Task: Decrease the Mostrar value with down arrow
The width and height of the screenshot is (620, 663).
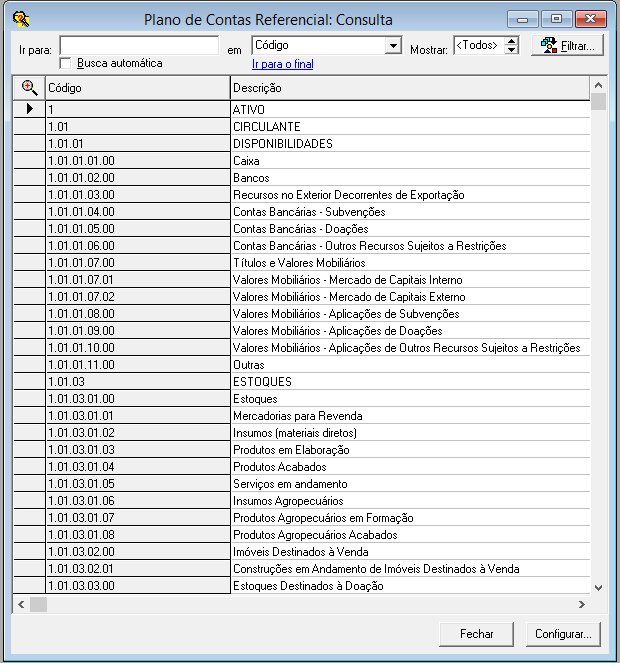Action: (x=511, y=49)
